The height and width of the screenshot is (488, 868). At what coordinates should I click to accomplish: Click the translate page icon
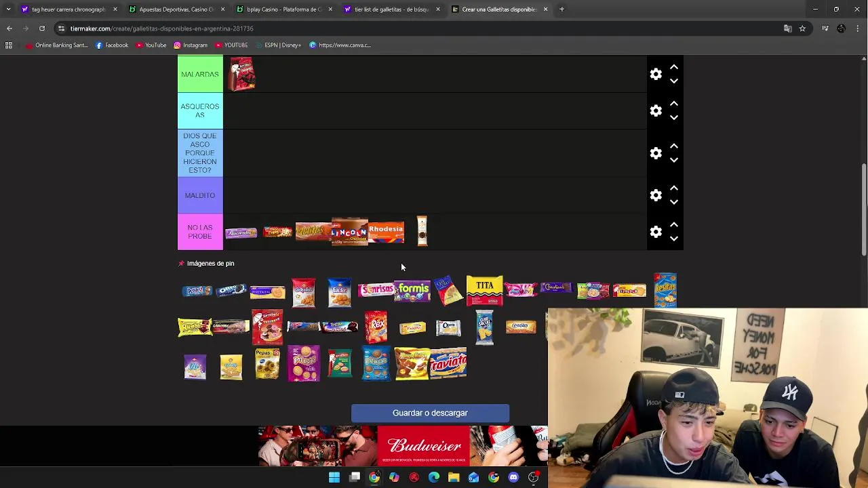click(787, 28)
